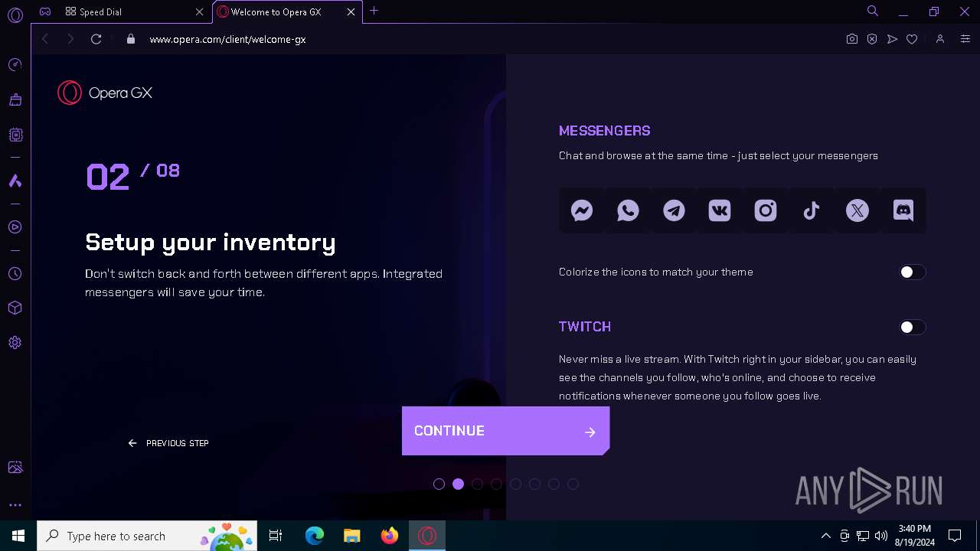Screen dimensions: 980x551
Task: Jump to step 6 pagination dot
Action: pyautogui.click(x=534, y=484)
